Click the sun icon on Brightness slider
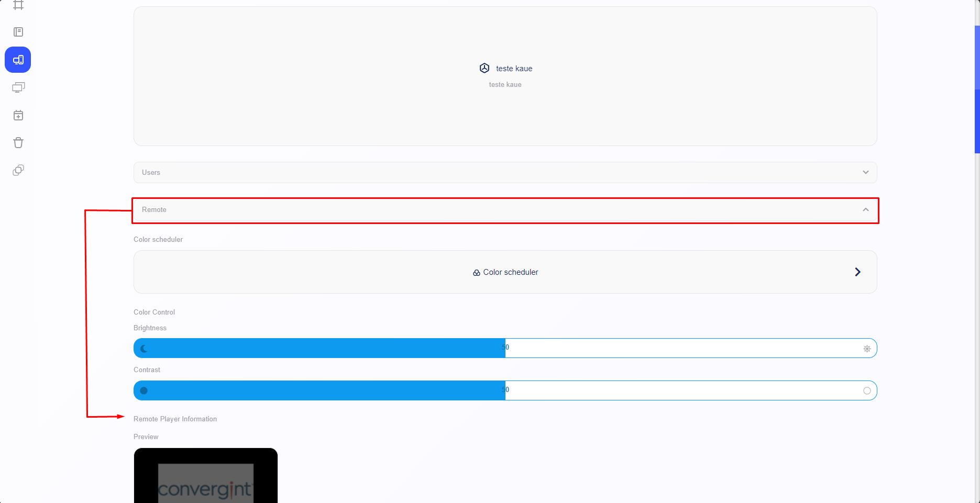Viewport: 980px width, 503px height. click(x=867, y=349)
